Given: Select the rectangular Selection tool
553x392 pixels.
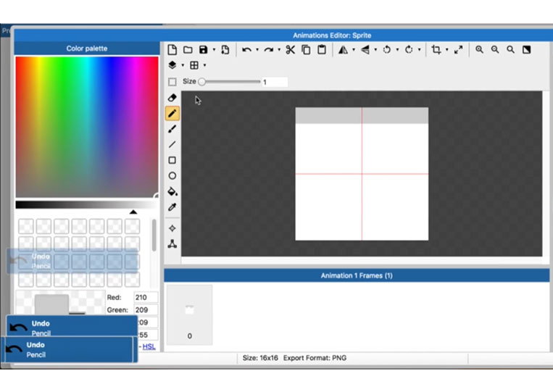Looking at the screenshot, I should coord(172,82).
